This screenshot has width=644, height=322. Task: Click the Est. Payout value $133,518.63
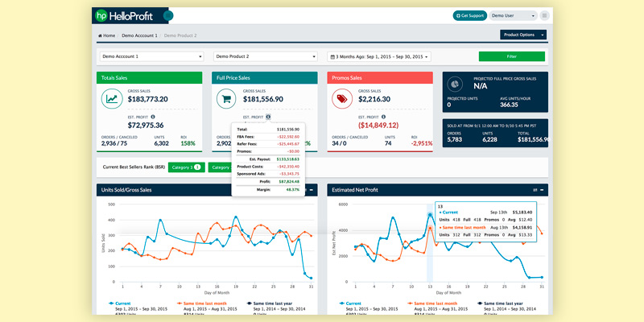click(x=287, y=159)
